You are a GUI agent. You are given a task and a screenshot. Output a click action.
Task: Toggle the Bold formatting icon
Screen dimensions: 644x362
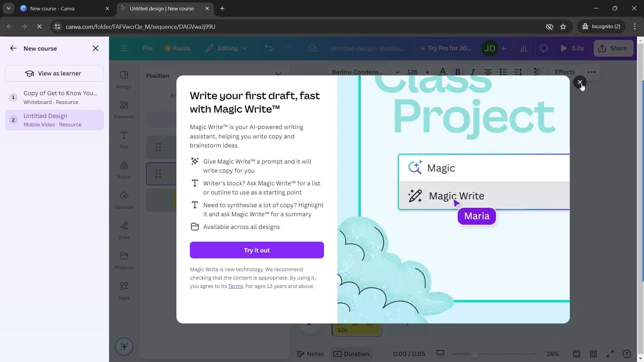tap(458, 72)
